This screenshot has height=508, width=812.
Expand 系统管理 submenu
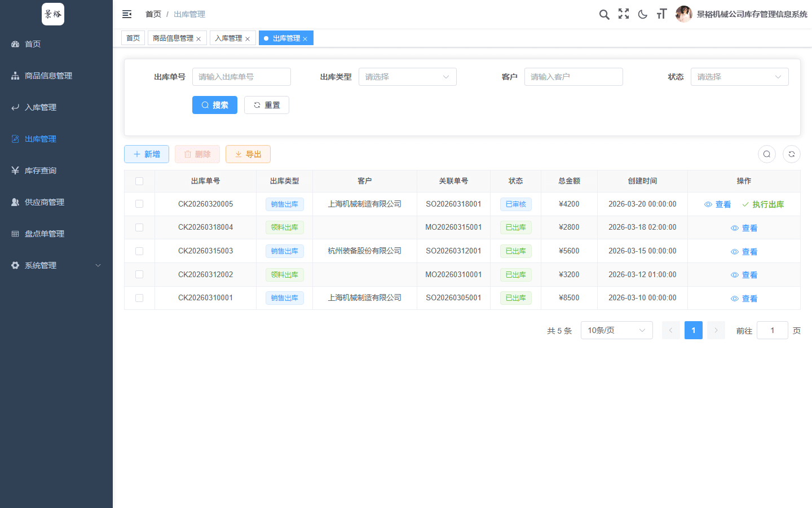coord(56,265)
